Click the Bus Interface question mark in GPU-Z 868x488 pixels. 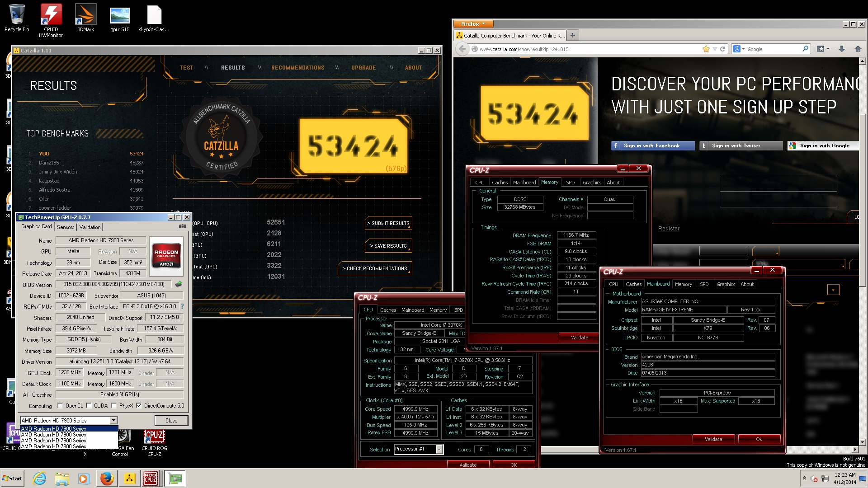[182, 306]
